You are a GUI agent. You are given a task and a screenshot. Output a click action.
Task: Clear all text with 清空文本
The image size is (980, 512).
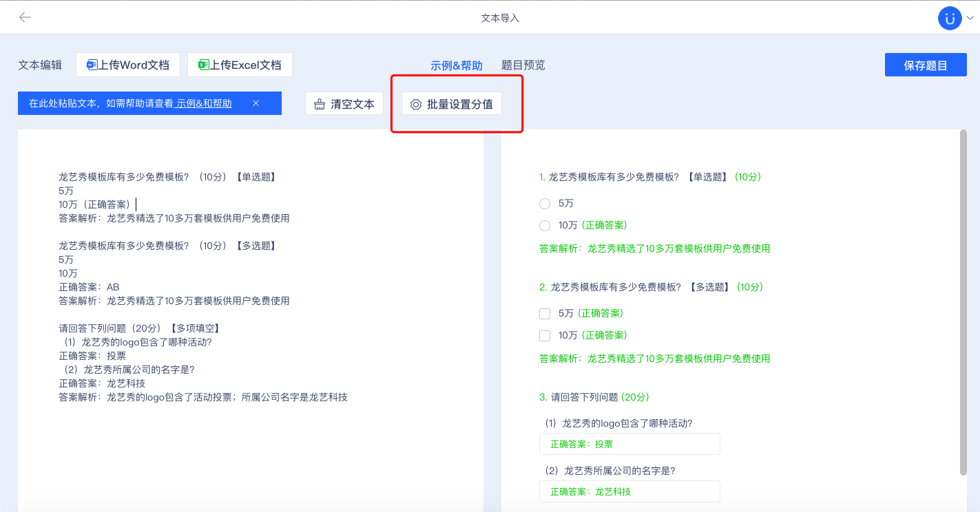tap(344, 104)
